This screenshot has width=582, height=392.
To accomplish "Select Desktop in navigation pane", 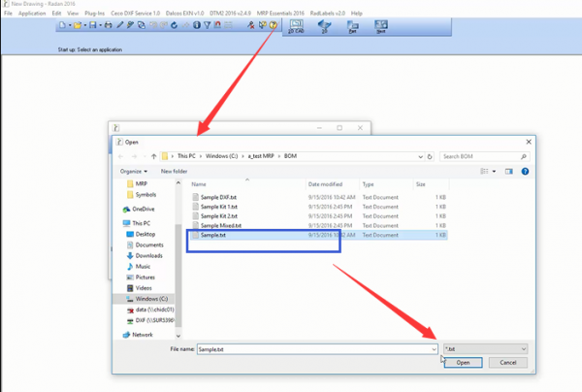I will click(x=145, y=234).
